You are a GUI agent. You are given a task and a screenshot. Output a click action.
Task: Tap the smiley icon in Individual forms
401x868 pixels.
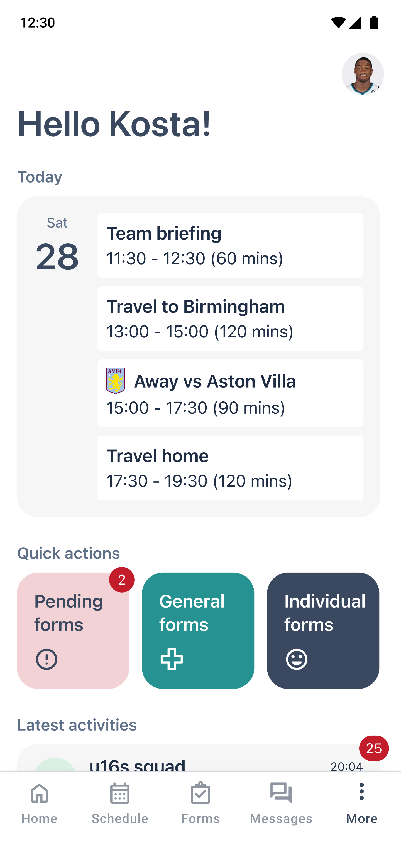297,659
